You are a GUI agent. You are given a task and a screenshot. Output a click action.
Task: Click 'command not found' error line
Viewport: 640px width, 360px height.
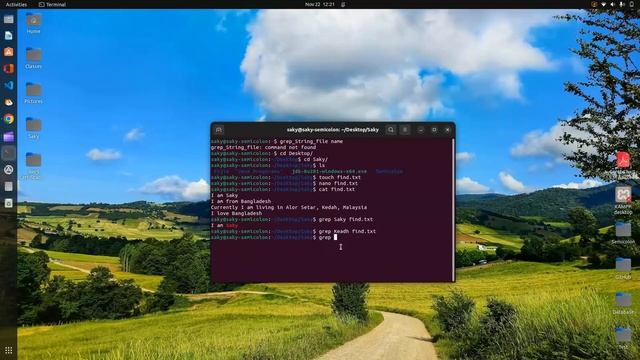(263, 147)
